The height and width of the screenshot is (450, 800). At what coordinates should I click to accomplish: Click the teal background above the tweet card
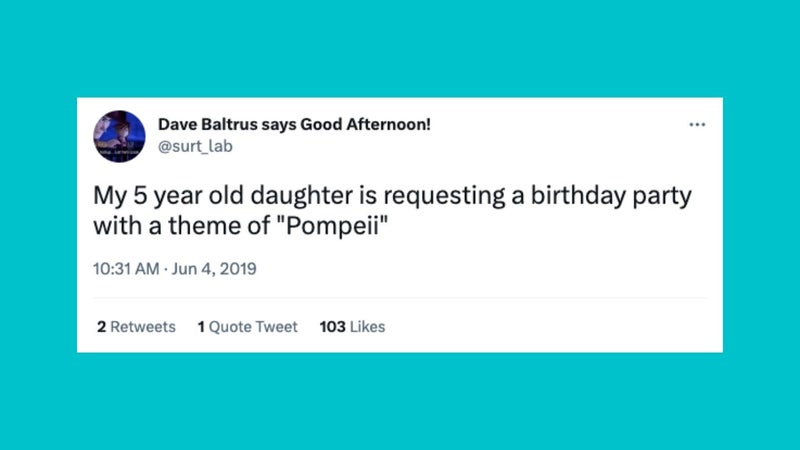pos(400,48)
